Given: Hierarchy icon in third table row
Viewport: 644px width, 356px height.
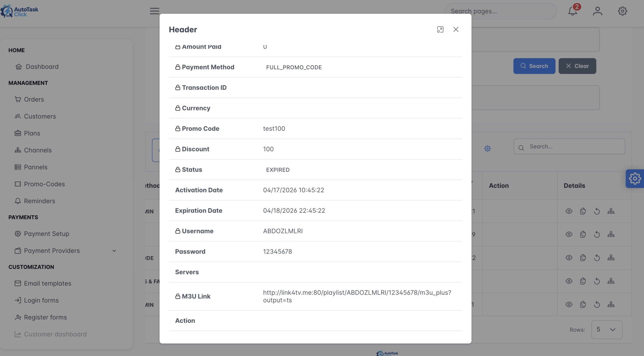Looking at the screenshot, I should (x=611, y=258).
